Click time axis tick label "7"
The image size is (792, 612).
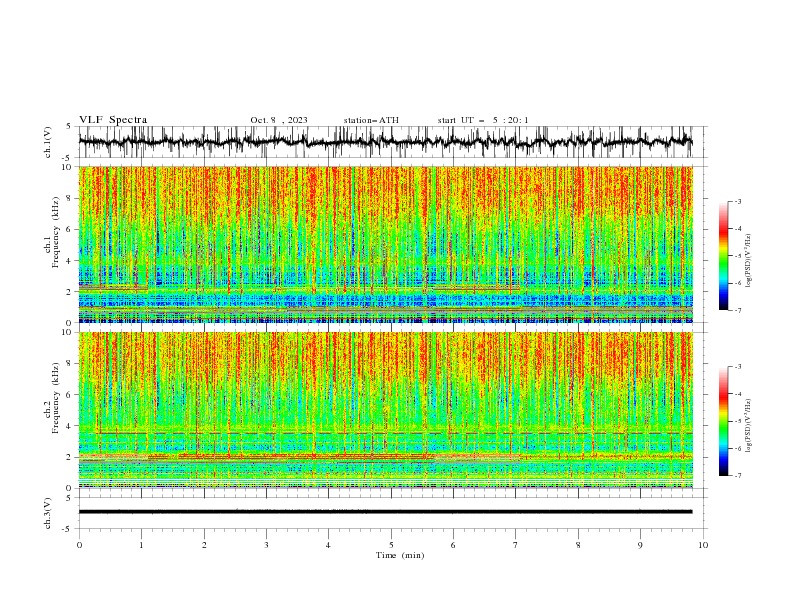(x=516, y=545)
